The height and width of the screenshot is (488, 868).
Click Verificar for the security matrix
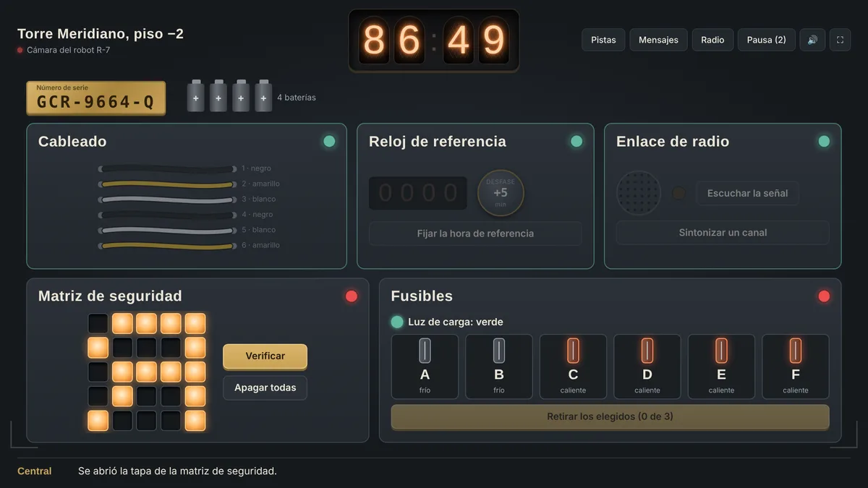(265, 356)
